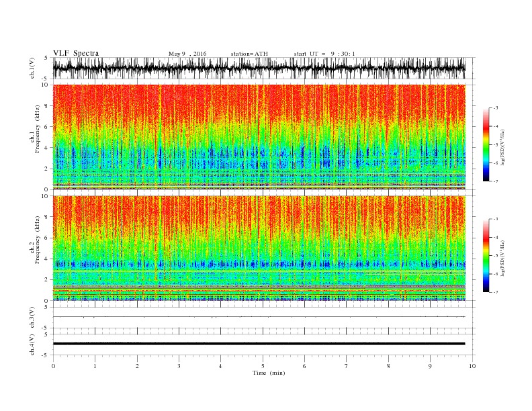Click the 'May 9, 2016' date label
The height and width of the screenshot is (411, 532).
tap(187, 54)
